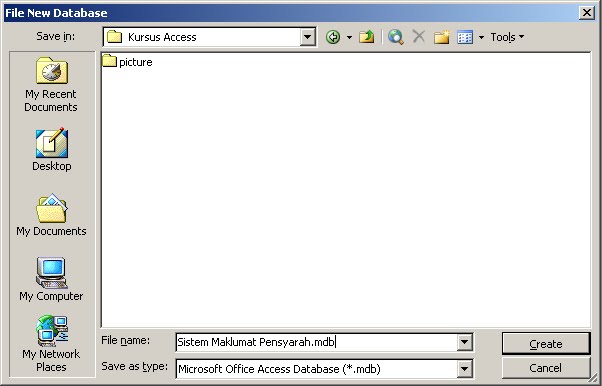
Task: Click the Search the Web icon
Action: tap(395, 37)
